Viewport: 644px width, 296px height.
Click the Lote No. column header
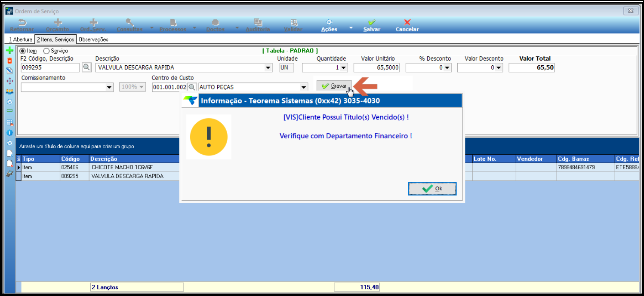point(494,159)
